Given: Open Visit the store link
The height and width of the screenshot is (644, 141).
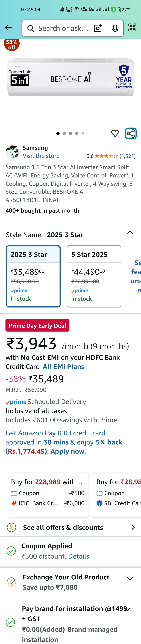Looking at the screenshot, I should [x=41, y=156].
